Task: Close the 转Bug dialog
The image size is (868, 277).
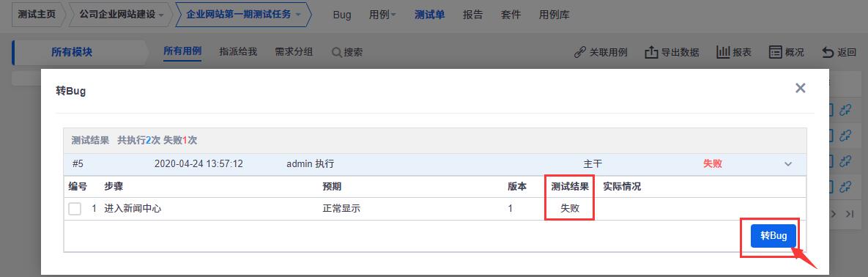Action: coord(800,87)
